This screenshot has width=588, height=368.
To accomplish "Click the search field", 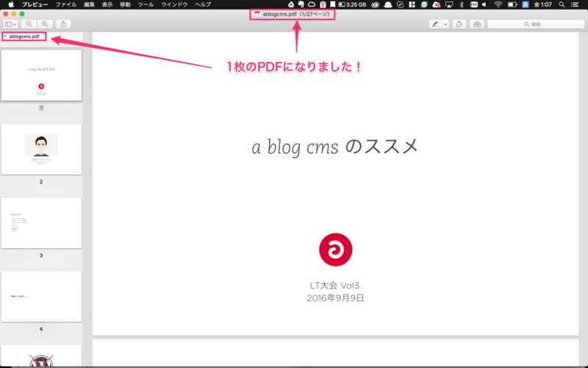I will [x=536, y=24].
